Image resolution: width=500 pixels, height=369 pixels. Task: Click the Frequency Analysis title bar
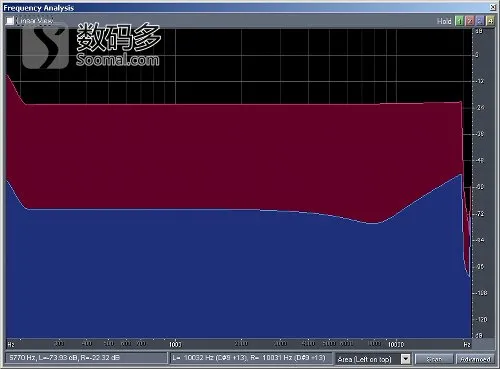click(x=247, y=8)
